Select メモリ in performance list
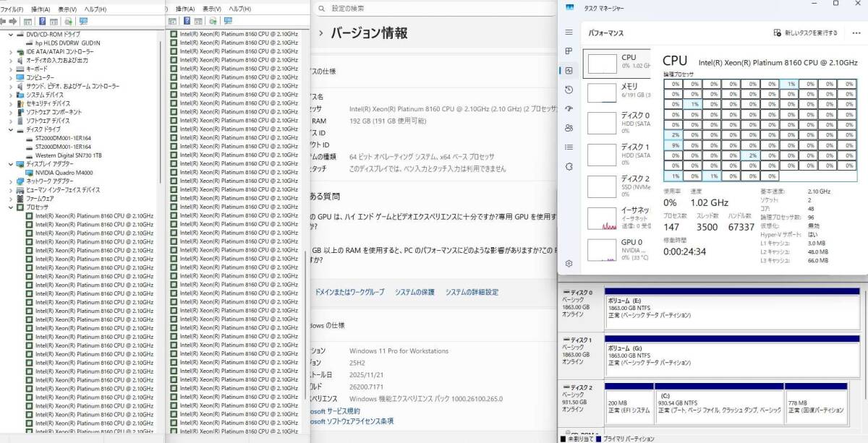This screenshot has height=443, width=868. click(x=617, y=91)
